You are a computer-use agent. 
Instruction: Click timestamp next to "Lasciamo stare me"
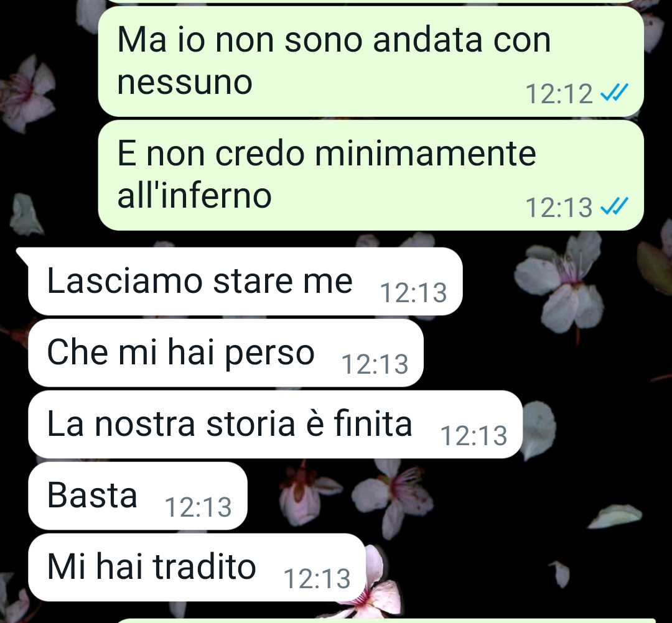[x=414, y=293]
